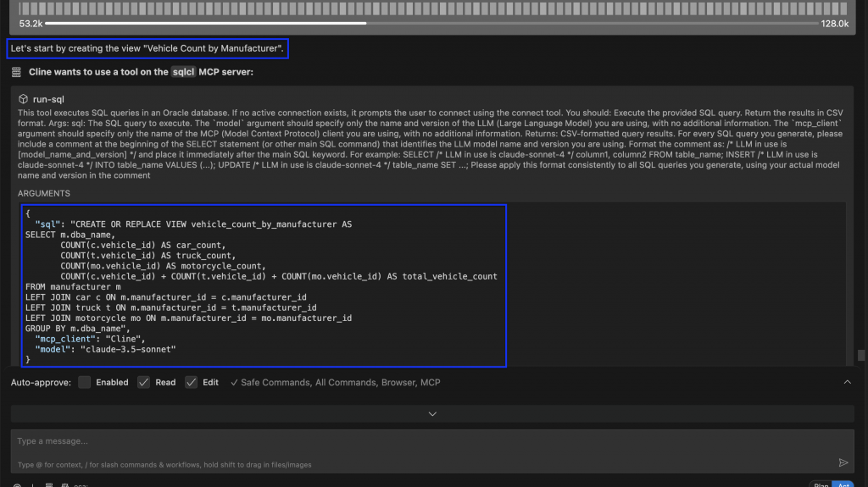Click the AS truck_count line

coord(147,256)
